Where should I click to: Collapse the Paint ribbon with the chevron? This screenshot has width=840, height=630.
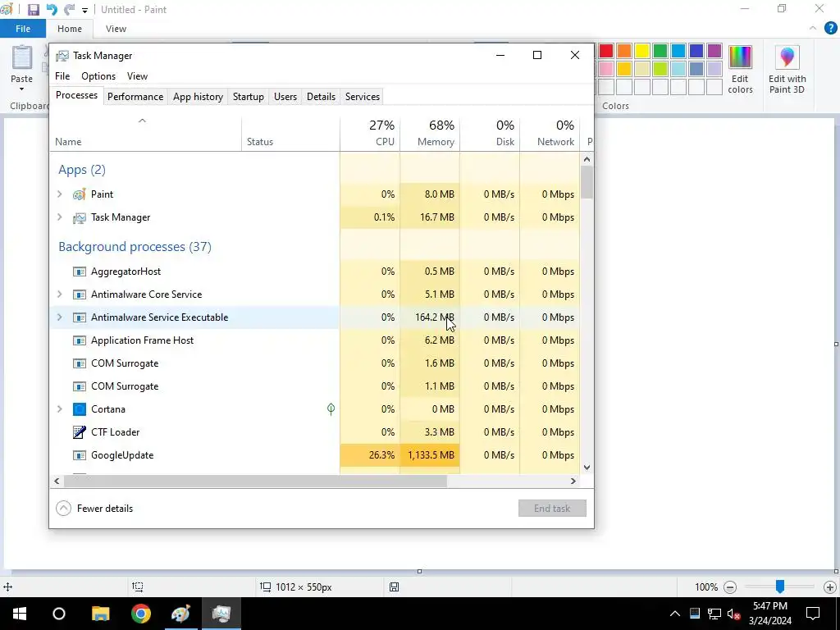click(x=813, y=29)
